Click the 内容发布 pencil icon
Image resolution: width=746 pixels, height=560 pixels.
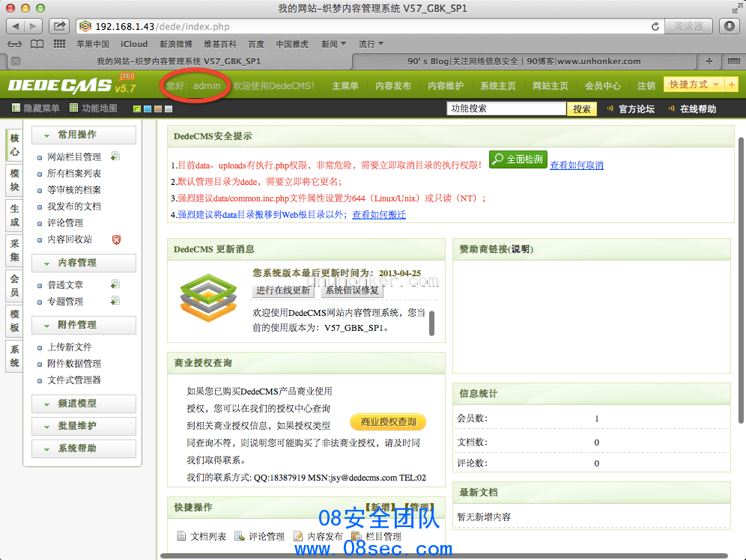(x=298, y=536)
